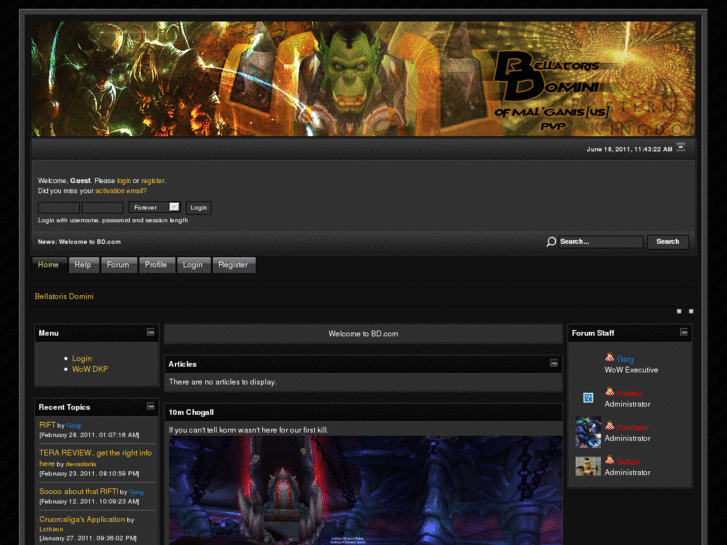This screenshot has height=545, width=727.
Task: Collapse the Menu block
Action: (x=151, y=332)
